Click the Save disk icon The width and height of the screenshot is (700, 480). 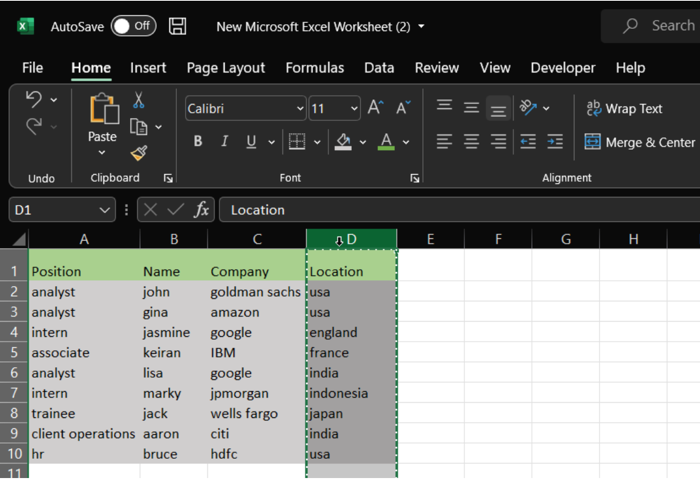pos(177,26)
